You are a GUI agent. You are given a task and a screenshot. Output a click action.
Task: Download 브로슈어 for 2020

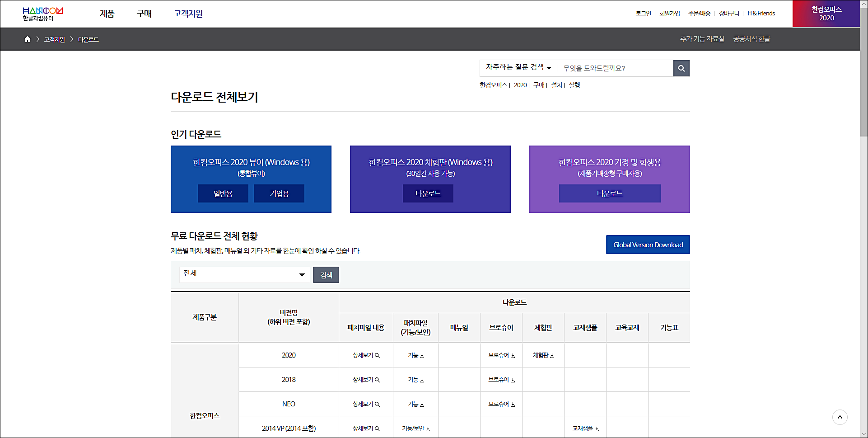click(x=501, y=355)
